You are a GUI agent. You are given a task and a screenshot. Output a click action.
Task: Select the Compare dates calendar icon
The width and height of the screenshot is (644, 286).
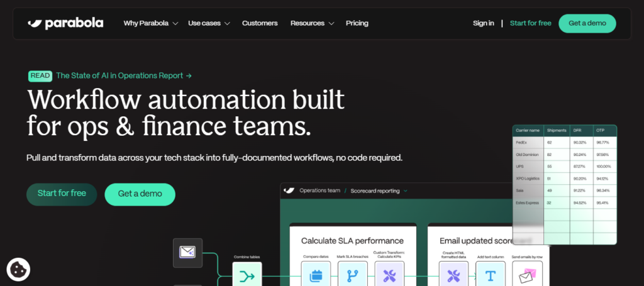[316, 275]
